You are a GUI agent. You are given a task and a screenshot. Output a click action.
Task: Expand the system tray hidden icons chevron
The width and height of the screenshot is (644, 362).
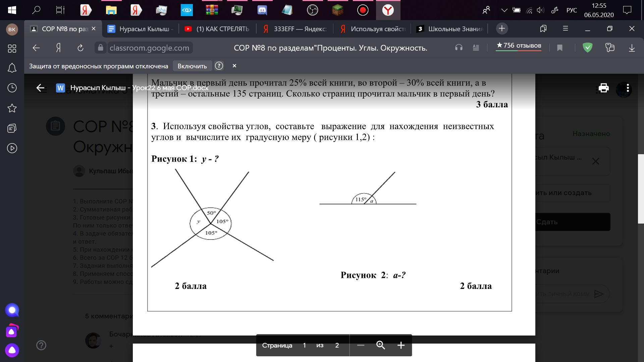[x=504, y=10]
